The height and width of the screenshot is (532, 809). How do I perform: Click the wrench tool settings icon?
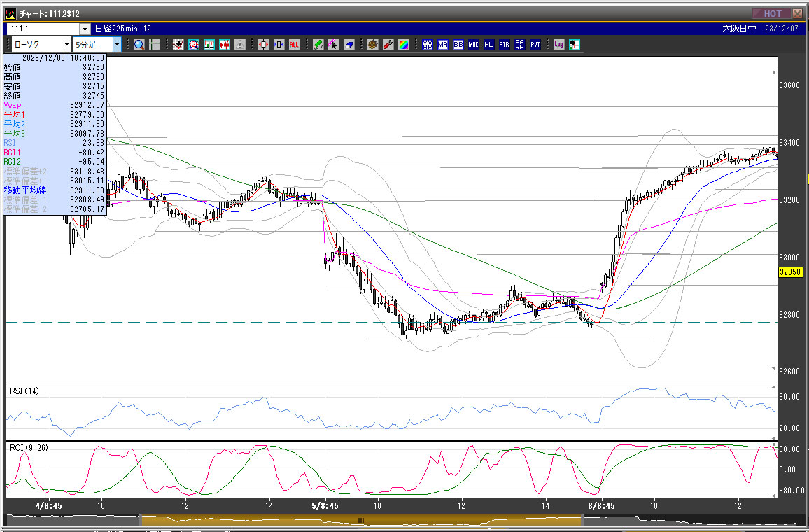[388, 45]
